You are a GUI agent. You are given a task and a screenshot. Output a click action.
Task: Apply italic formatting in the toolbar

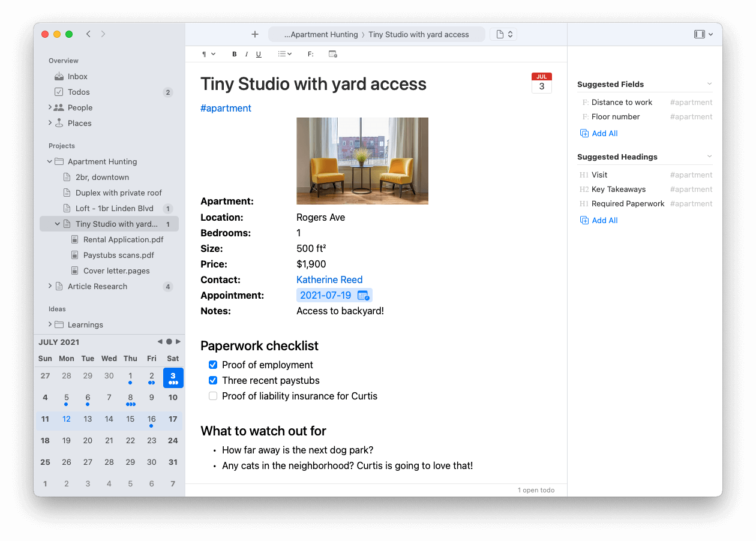247,54
